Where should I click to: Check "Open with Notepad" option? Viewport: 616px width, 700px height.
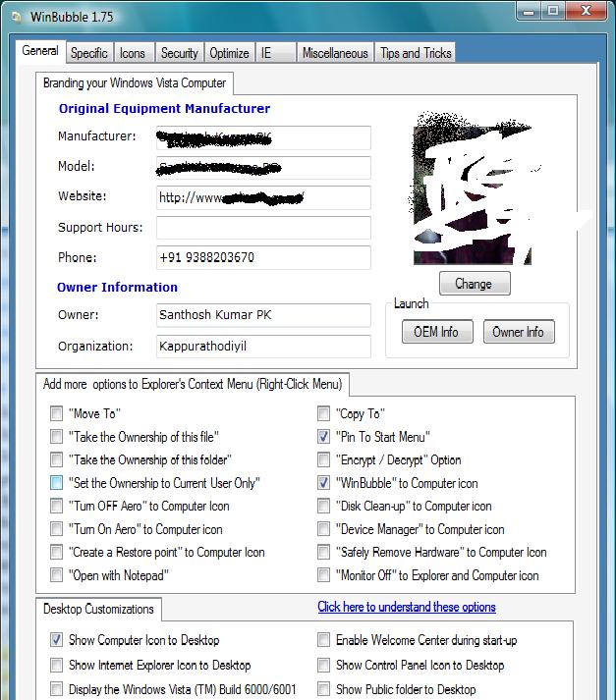coord(56,575)
